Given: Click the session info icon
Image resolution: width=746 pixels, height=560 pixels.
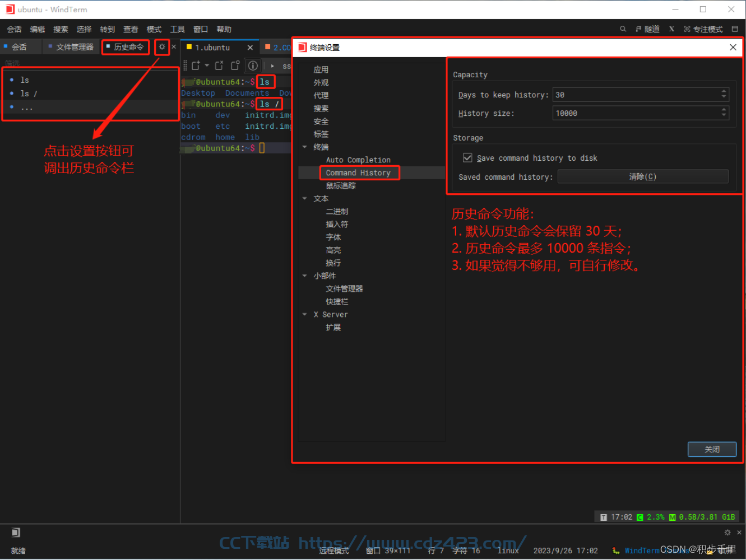Looking at the screenshot, I should pyautogui.click(x=253, y=66).
